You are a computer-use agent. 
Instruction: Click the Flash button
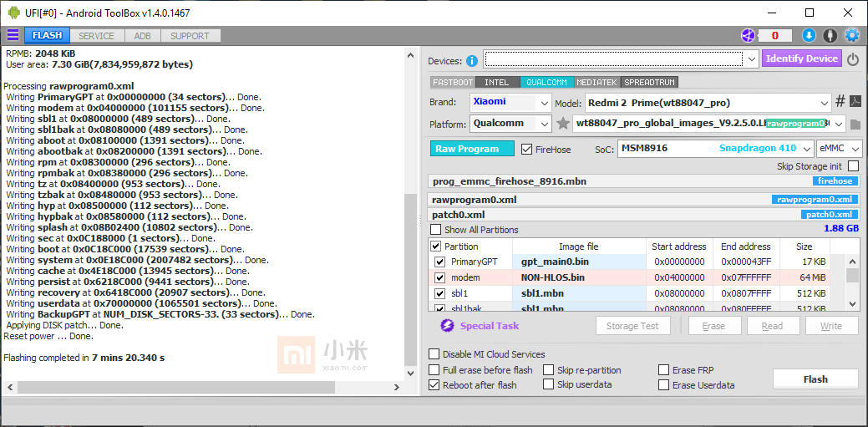click(x=815, y=379)
